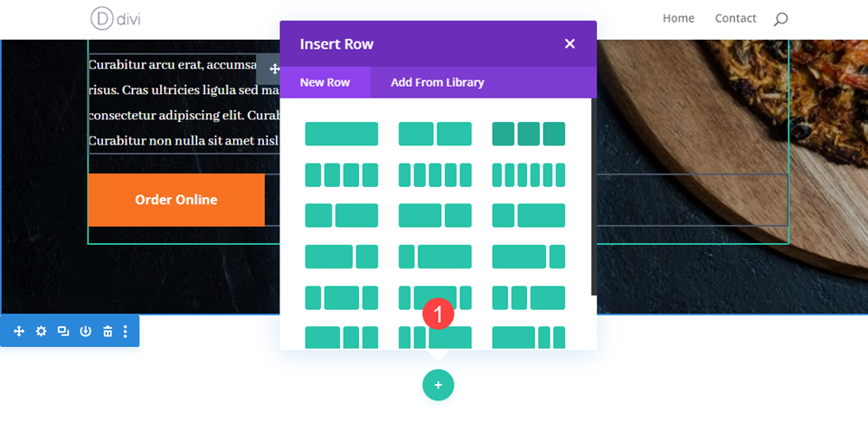Close the Insert Row dialog
Viewport: 868px width, 423px height.
pyautogui.click(x=570, y=43)
